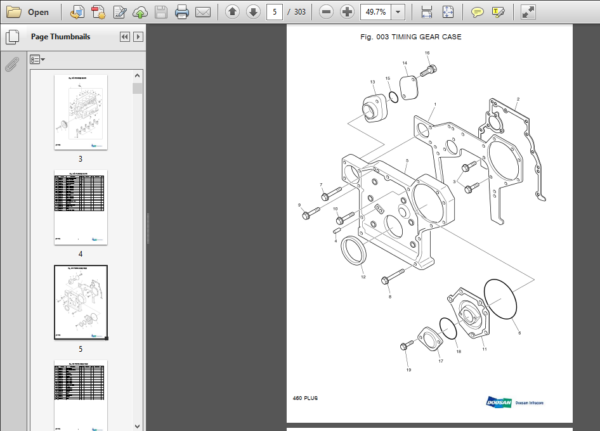600x431 pixels.
Task: Select page 4 thumbnail
Action: [x=81, y=207]
